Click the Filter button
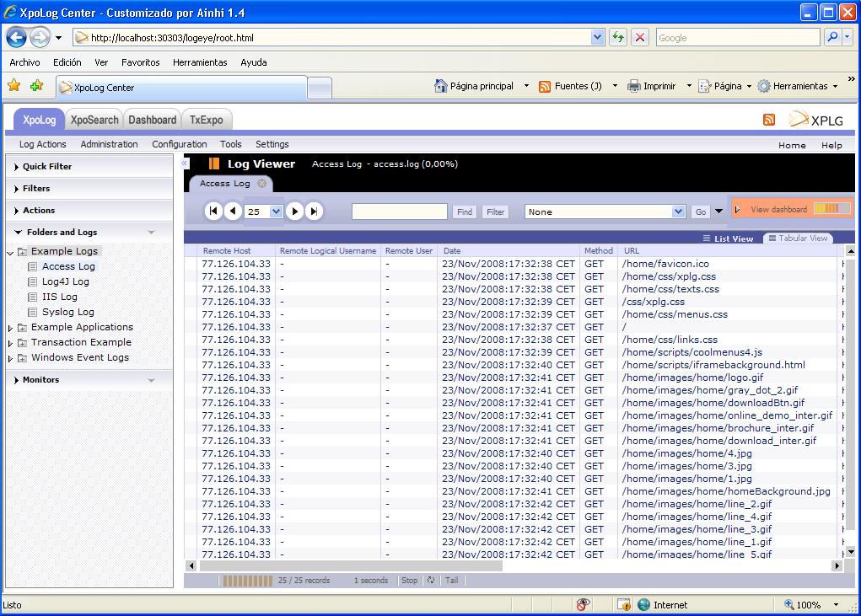This screenshot has width=861, height=616. (495, 212)
